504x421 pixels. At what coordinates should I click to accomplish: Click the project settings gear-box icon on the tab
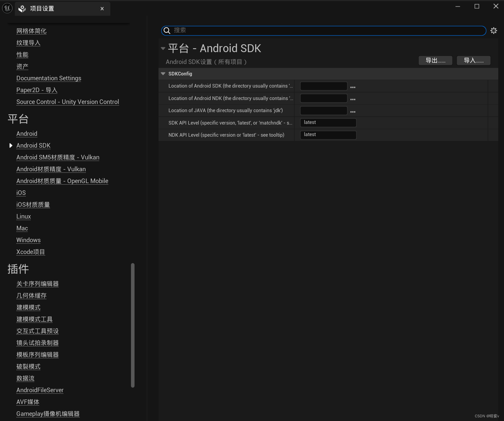click(22, 8)
